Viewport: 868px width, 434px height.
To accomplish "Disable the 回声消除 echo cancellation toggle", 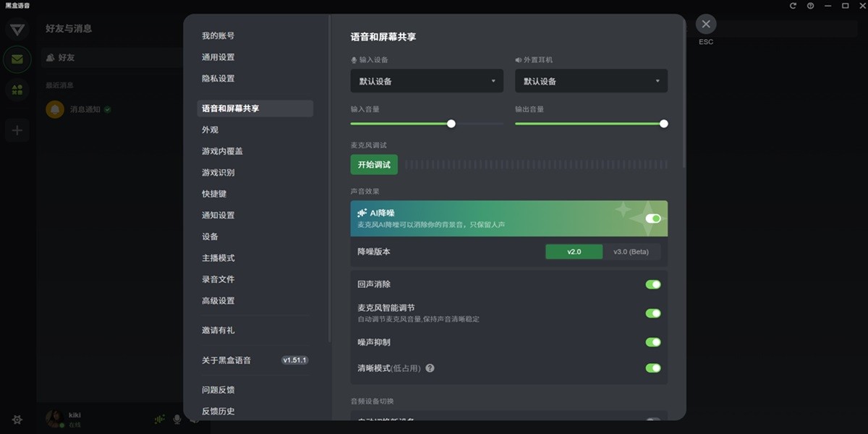I will click(653, 284).
